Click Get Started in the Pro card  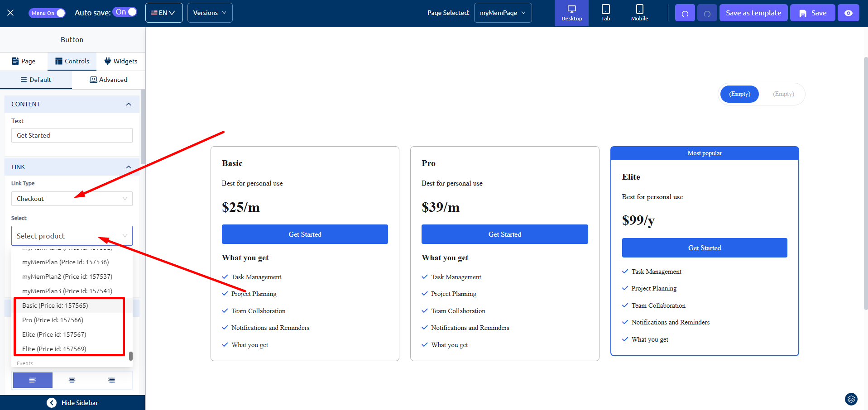(505, 234)
